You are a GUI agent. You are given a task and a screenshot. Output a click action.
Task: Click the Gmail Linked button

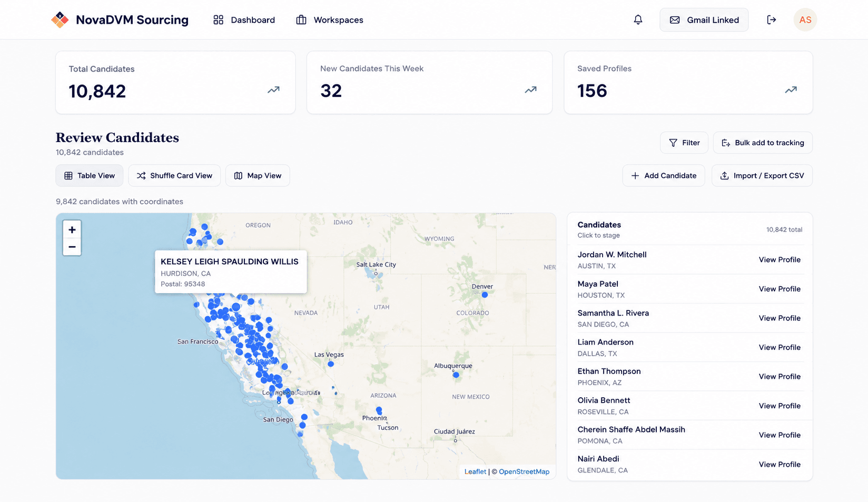coord(704,20)
